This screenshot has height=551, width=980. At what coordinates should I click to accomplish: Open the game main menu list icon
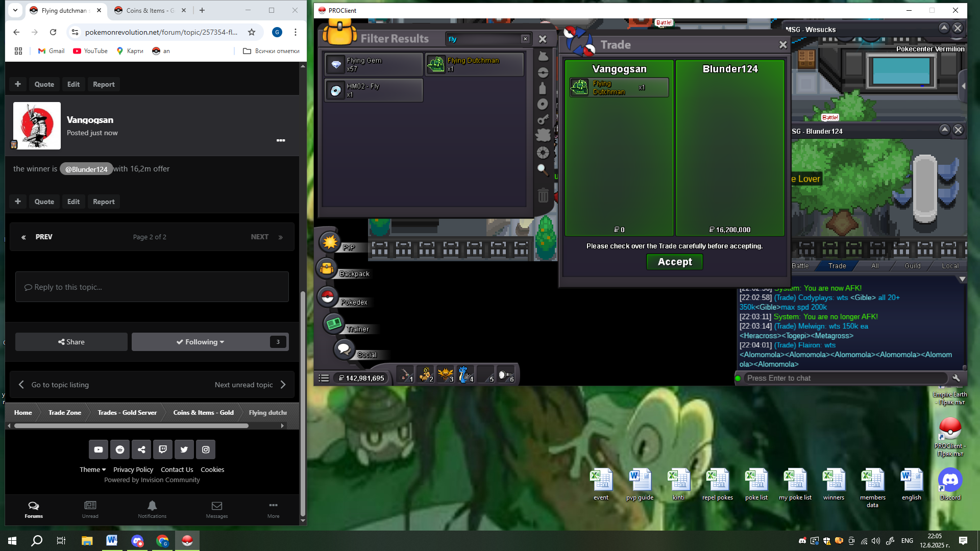pos(324,378)
